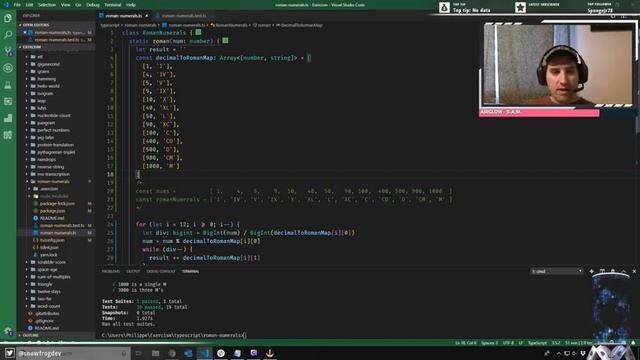Open the Test beaker view in activity bar
The width and height of the screenshot is (640, 360).
coord(8,85)
